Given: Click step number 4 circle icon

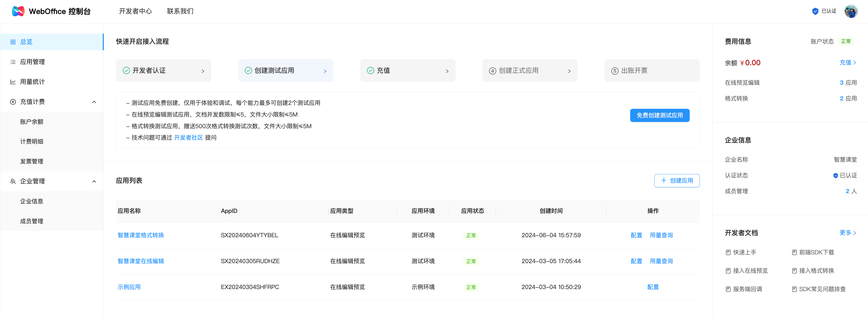Looking at the screenshot, I should click(492, 71).
